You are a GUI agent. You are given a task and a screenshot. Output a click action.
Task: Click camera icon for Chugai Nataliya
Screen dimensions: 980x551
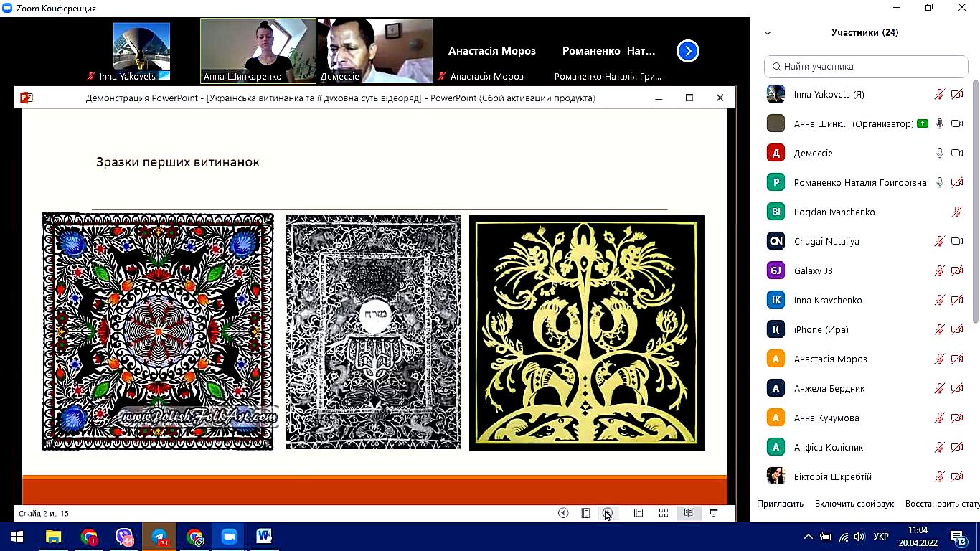point(957,241)
